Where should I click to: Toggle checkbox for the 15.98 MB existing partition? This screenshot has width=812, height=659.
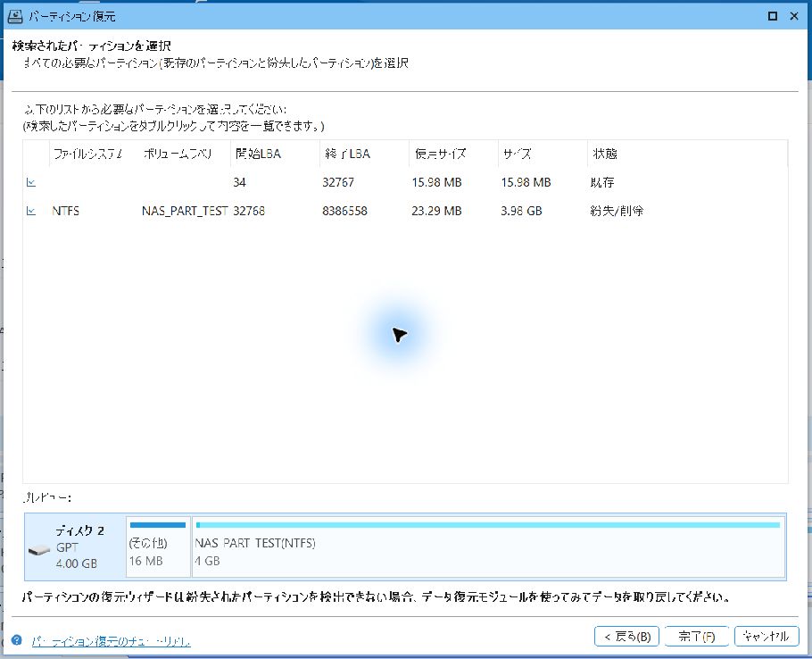[31, 182]
